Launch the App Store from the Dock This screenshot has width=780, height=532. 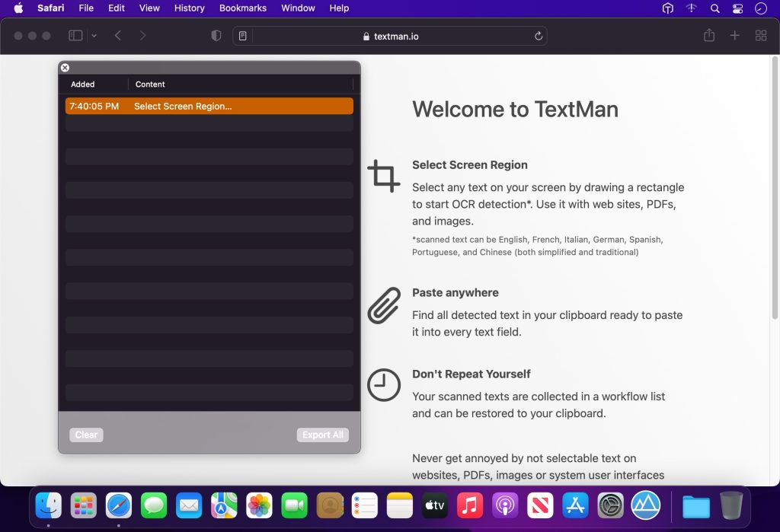click(x=574, y=505)
